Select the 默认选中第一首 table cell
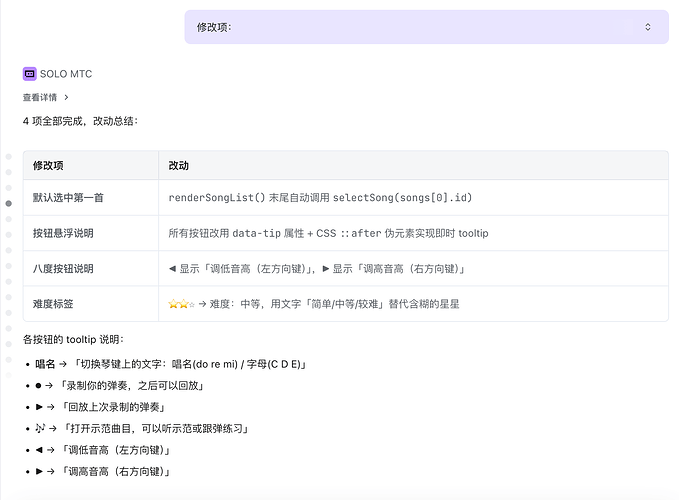The height and width of the screenshot is (500, 679). 91,198
